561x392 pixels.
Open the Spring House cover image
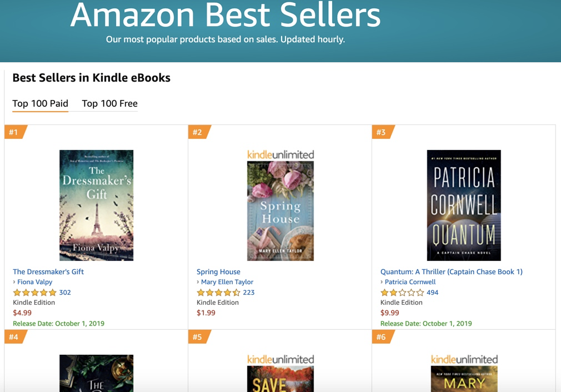click(x=280, y=211)
